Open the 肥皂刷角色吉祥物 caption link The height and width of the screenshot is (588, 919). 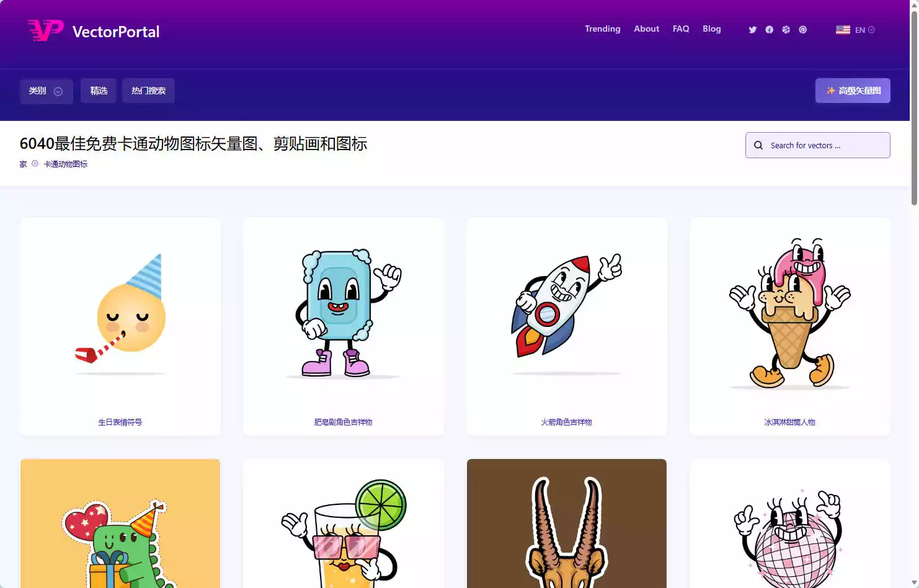tap(344, 422)
